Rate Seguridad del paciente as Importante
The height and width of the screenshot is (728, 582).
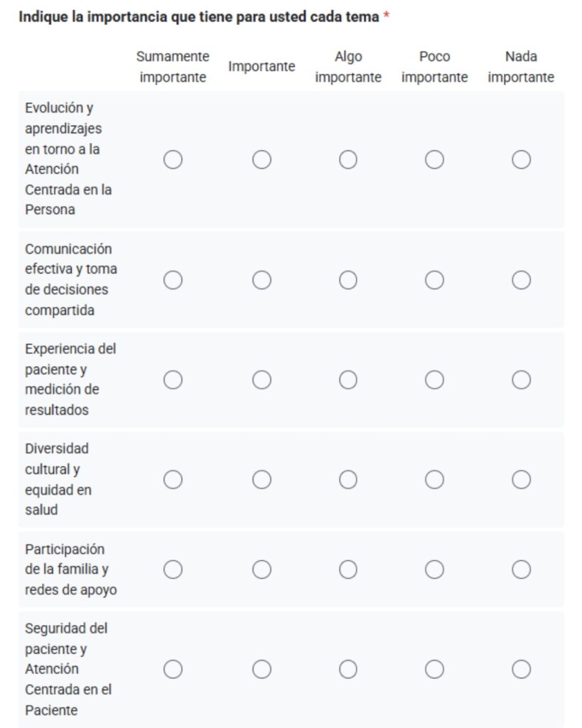point(262,669)
